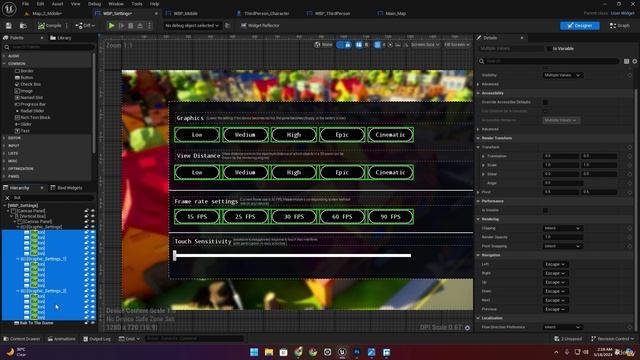Click the Eject icon in the toolbar

140,26
